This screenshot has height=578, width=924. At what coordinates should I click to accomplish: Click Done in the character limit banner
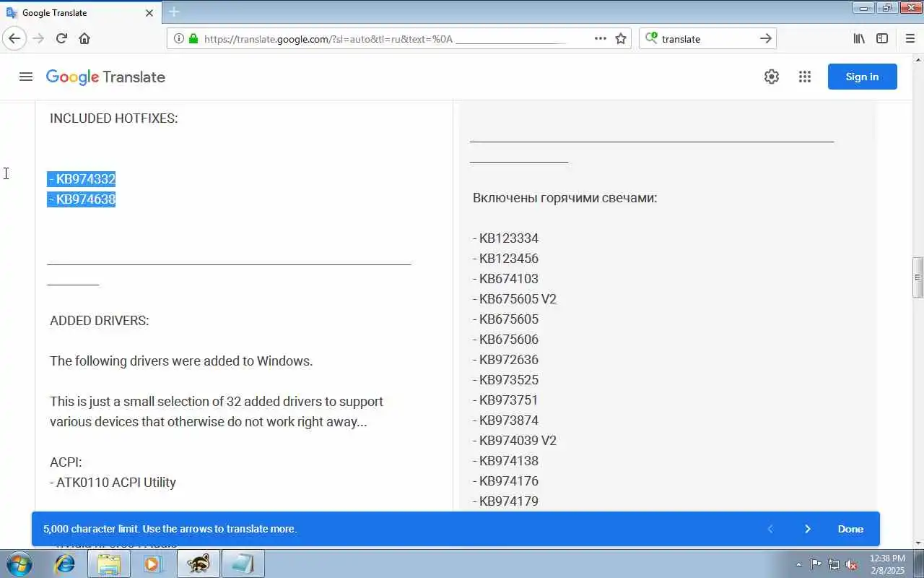(x=850, y=529)
